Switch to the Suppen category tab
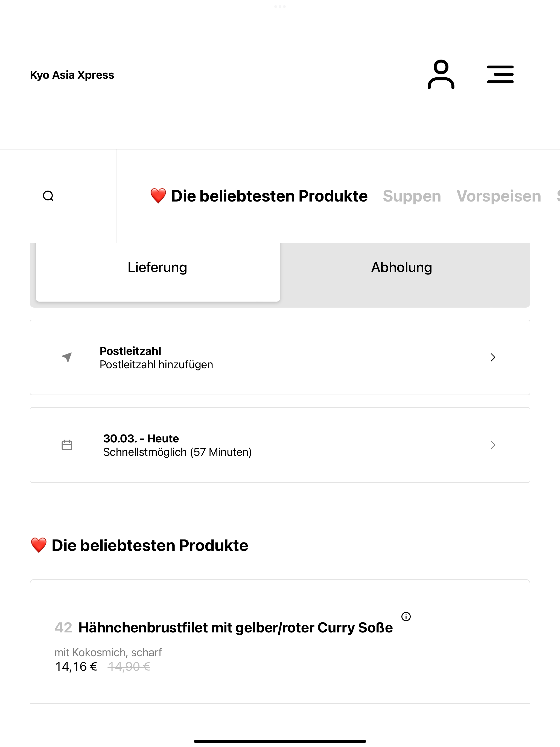 point(412,196)
